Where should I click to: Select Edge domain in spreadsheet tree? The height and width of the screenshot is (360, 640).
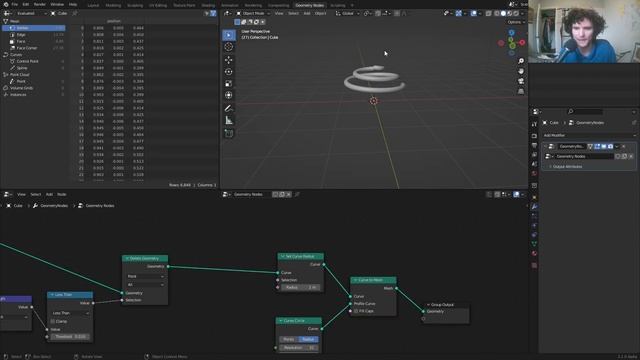pos(34,35)
